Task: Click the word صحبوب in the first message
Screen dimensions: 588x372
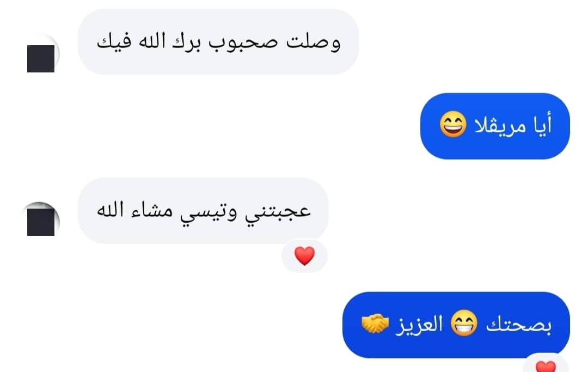Action: [x=243, y=41]
